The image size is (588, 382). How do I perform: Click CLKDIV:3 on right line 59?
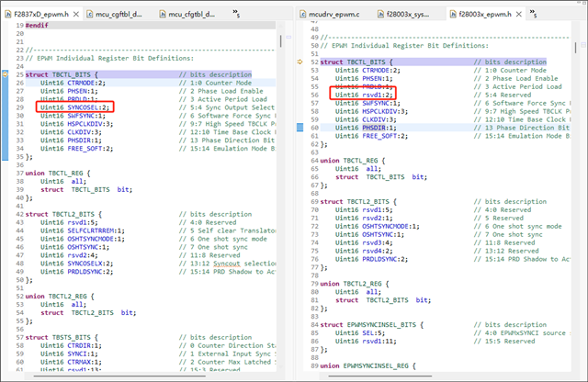pos(379,119)
